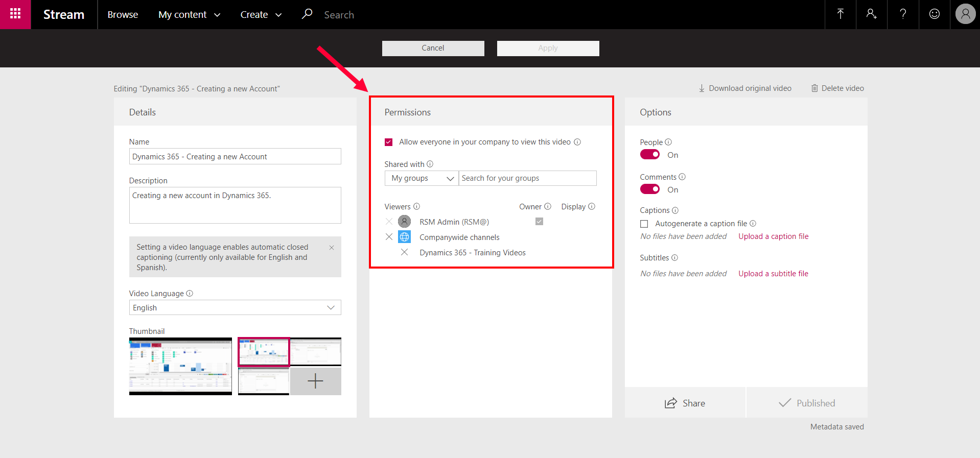Turn off the People toggle
The height and width of the screenshot is (458, 980).
650,155
